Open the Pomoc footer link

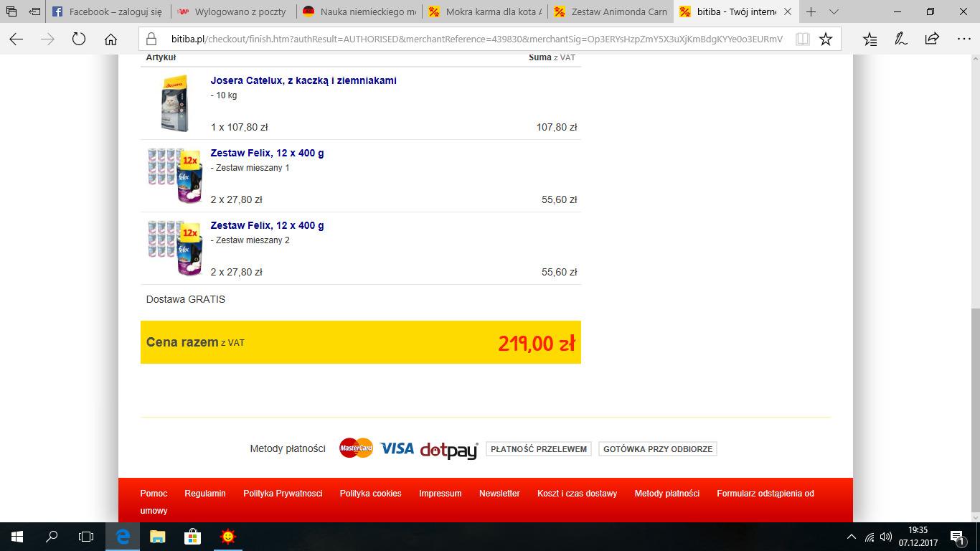(154, 494)
